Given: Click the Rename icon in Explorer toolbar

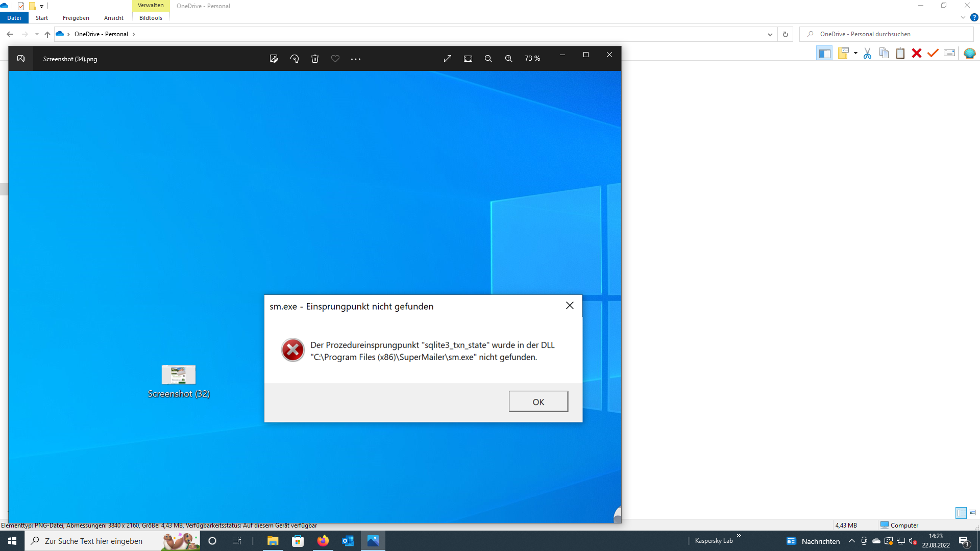Looking at the screenshot, I should click(949, 53).
